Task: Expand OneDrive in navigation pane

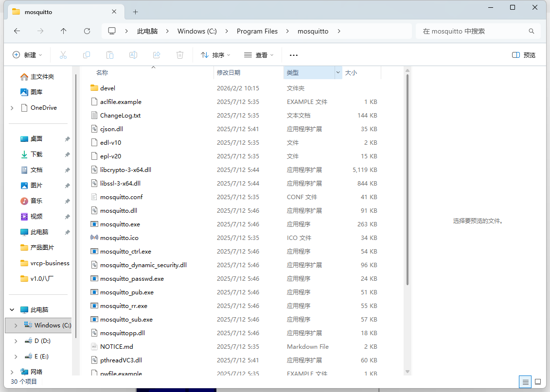Action: pyautogui.click(x=12, y=107)
